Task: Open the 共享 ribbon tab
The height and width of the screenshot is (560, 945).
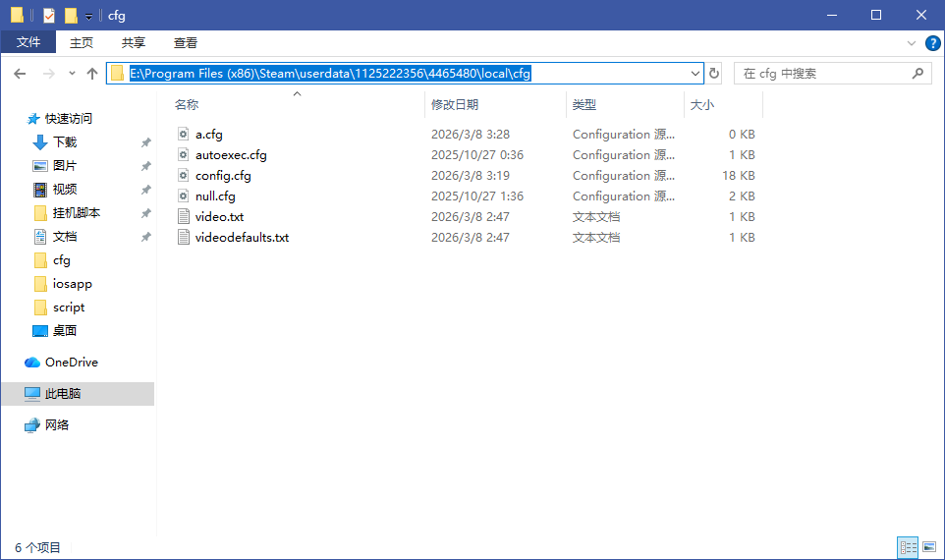Action: 134,43
